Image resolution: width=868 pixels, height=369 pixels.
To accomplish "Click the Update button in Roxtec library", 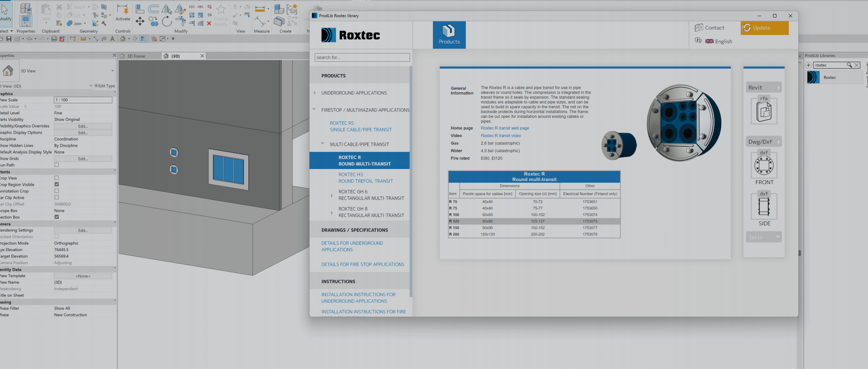I will [x=764, y=28].
